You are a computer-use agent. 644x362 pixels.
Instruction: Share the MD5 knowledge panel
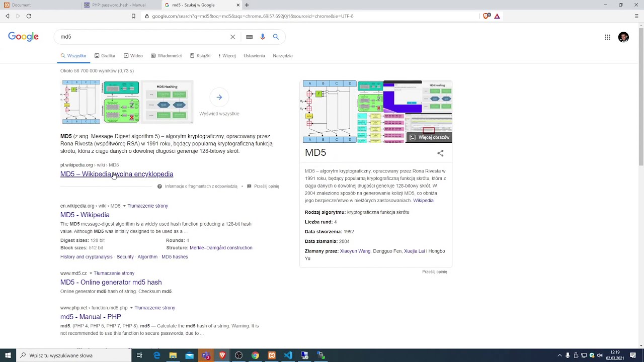(x=440, y=153)
